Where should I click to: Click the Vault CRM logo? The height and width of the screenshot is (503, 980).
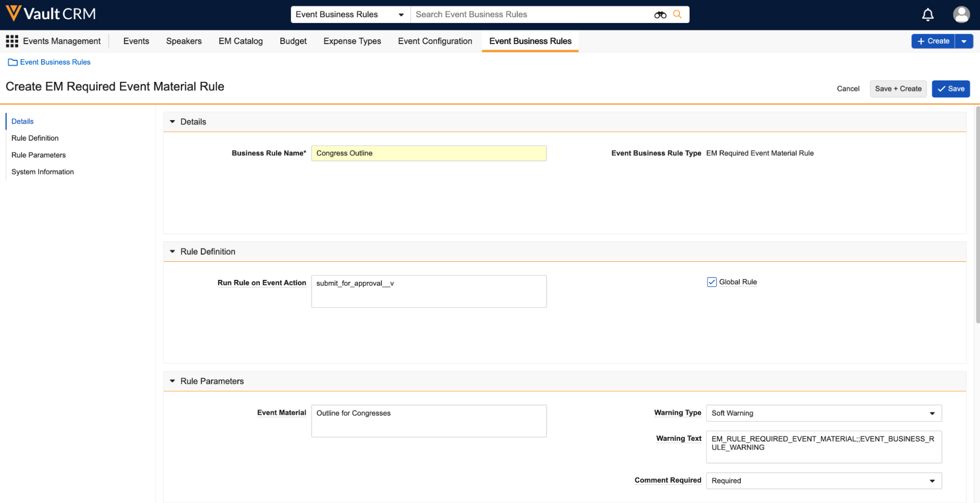50,14
